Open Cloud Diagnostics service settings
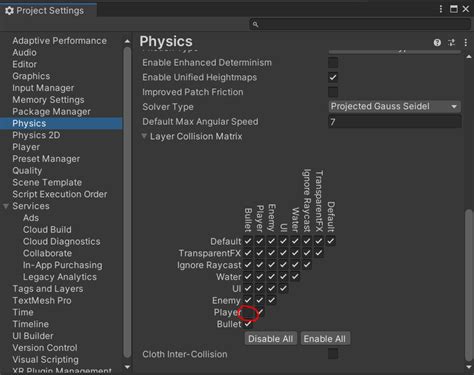Image resolution: width=474 pixels, height=375 pixels. 61,241
